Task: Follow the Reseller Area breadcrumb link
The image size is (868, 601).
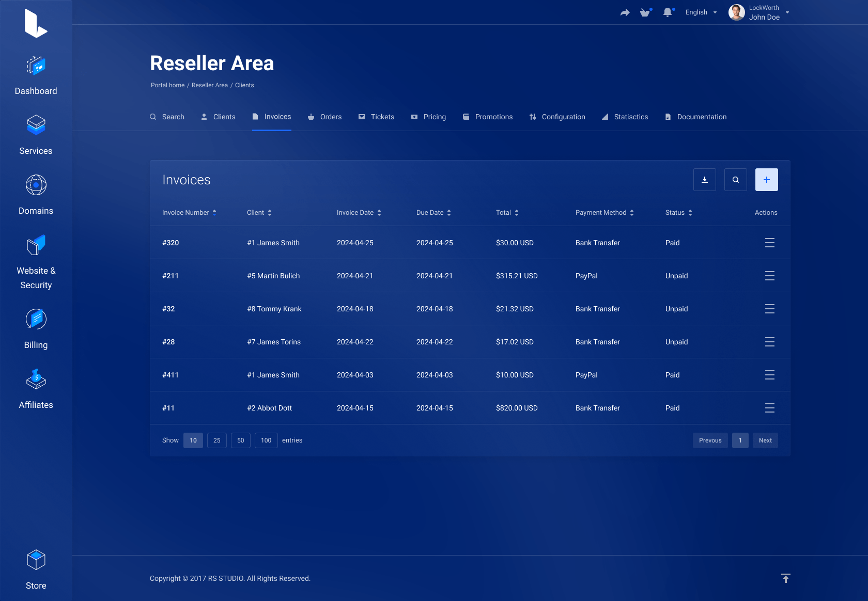Action: 210,85
